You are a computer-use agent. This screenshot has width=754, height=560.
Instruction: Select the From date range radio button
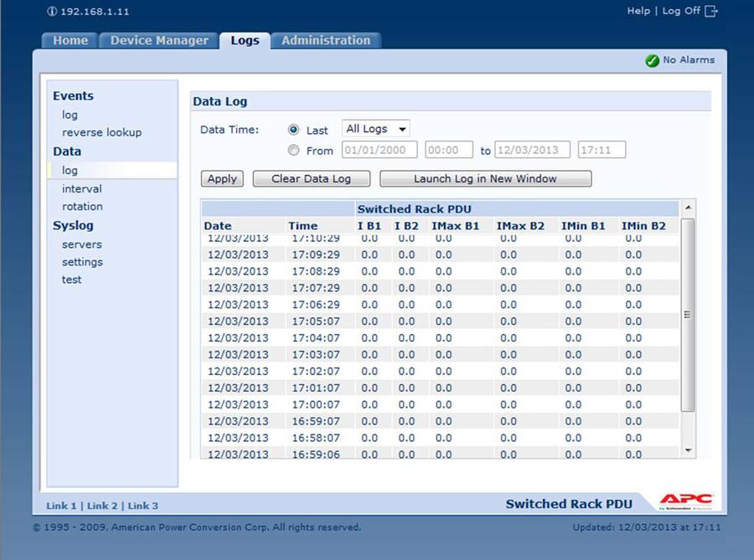pyautogui.click(x=293, y=151)
